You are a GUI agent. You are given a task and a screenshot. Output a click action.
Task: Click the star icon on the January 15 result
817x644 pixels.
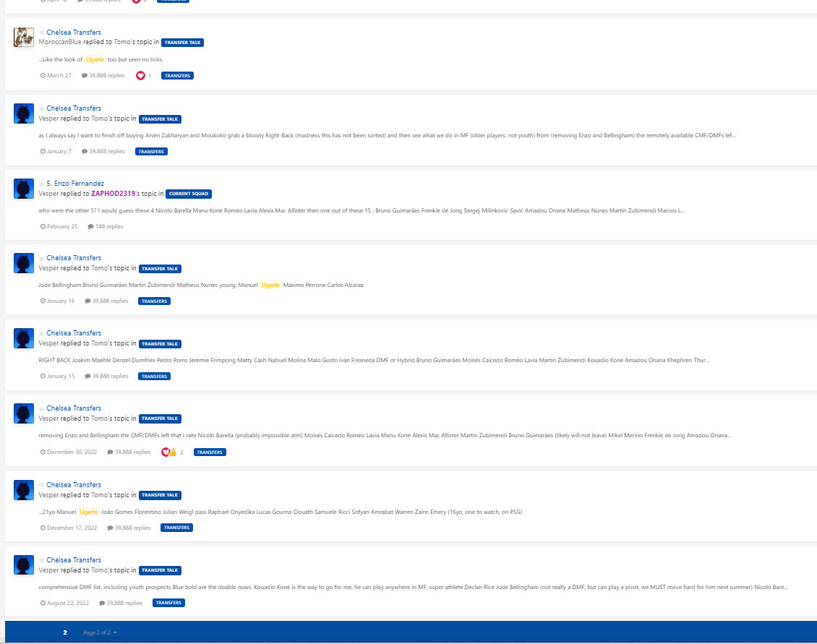click(42, 333)
